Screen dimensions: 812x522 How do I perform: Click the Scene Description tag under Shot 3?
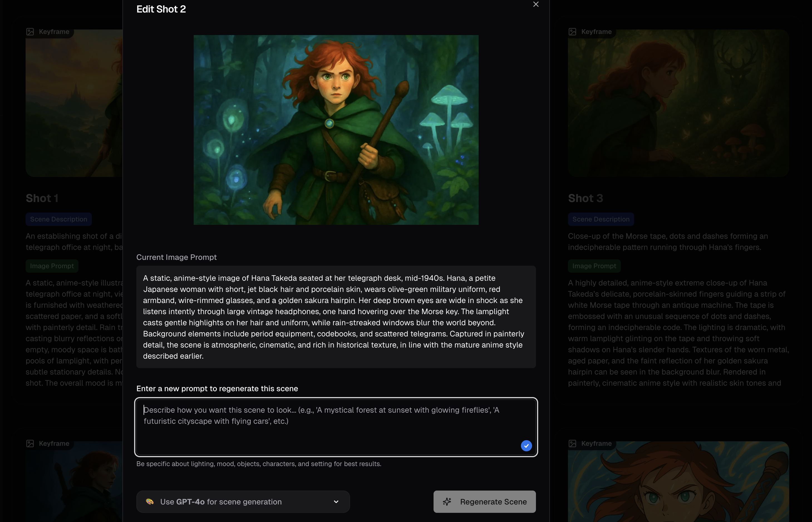click(601, 219)
